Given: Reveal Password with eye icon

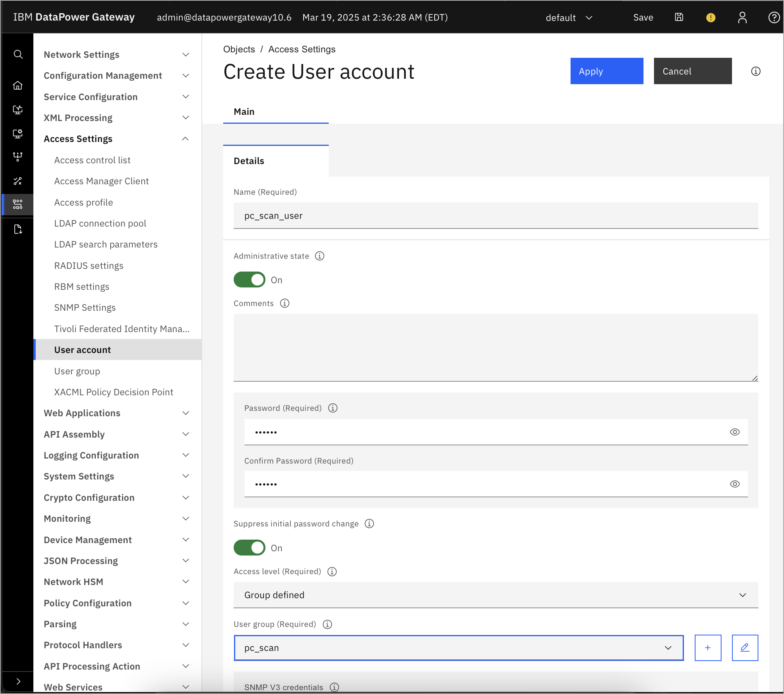Looking at the screenshot, I should click(x=735, y=432).
